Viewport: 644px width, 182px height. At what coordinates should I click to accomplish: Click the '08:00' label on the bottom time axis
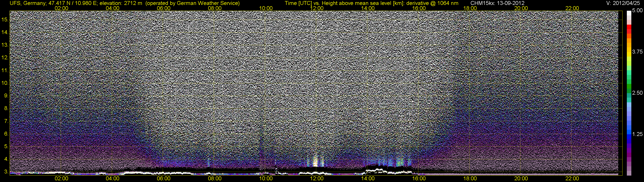pos(215,179)
